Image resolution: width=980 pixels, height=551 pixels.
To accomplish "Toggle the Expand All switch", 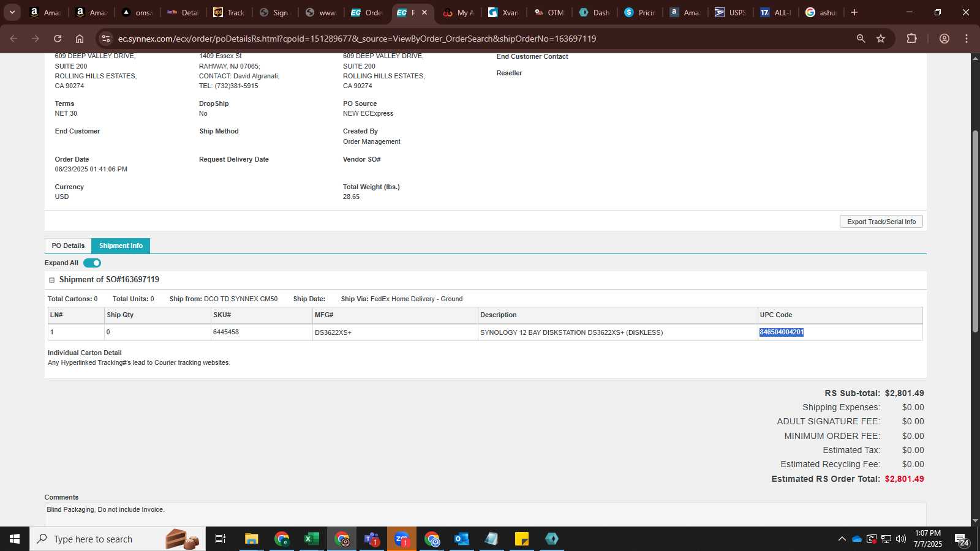I will [92, 263].
